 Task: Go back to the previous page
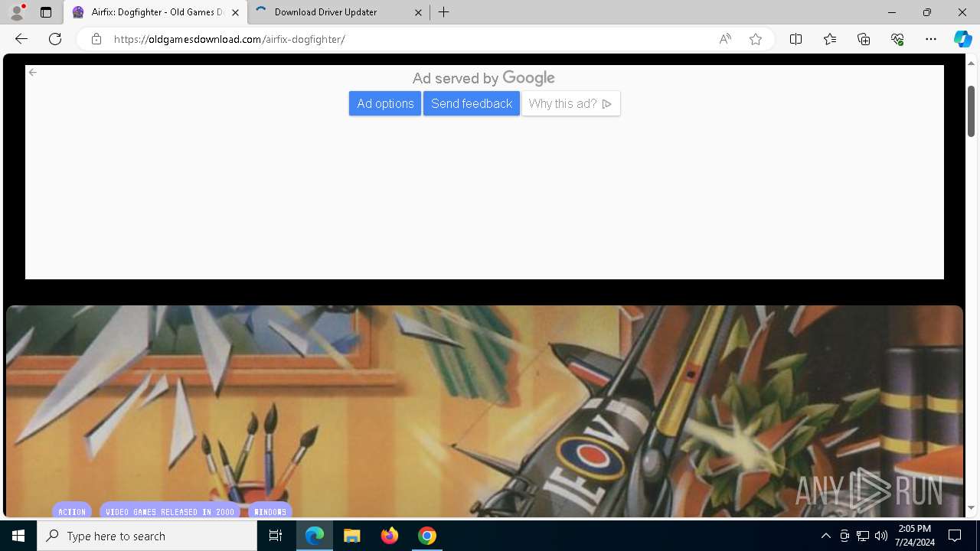click(x=21, y=39)
